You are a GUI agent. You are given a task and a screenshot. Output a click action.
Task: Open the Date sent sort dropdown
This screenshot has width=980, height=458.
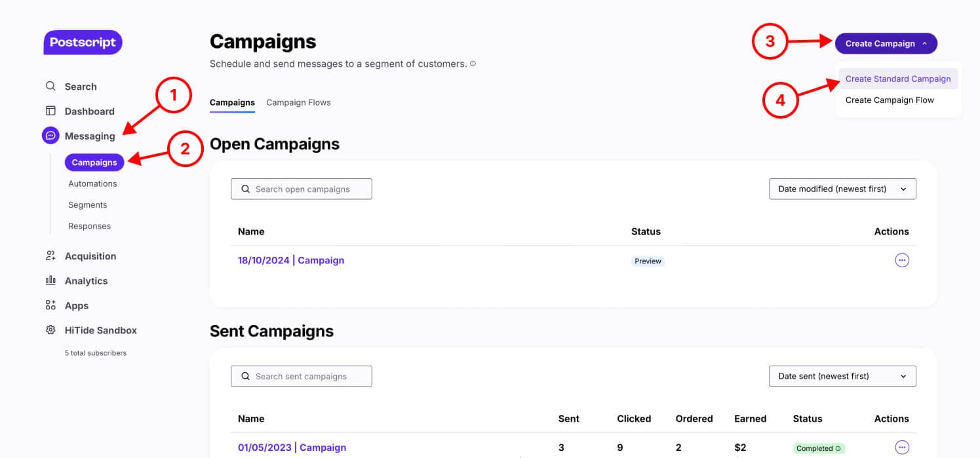point(842,377)
